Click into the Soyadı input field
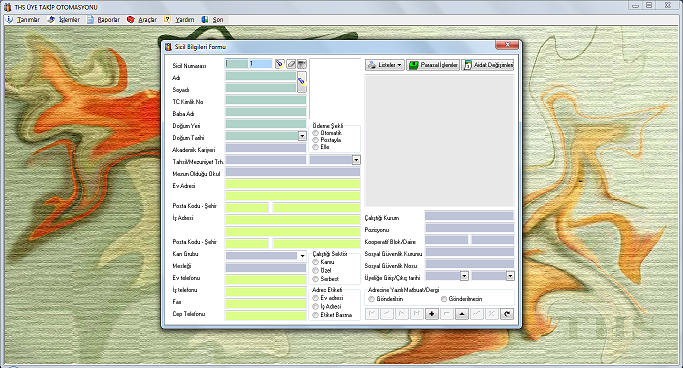The image size is (683, 369). [x=260, y=88]
